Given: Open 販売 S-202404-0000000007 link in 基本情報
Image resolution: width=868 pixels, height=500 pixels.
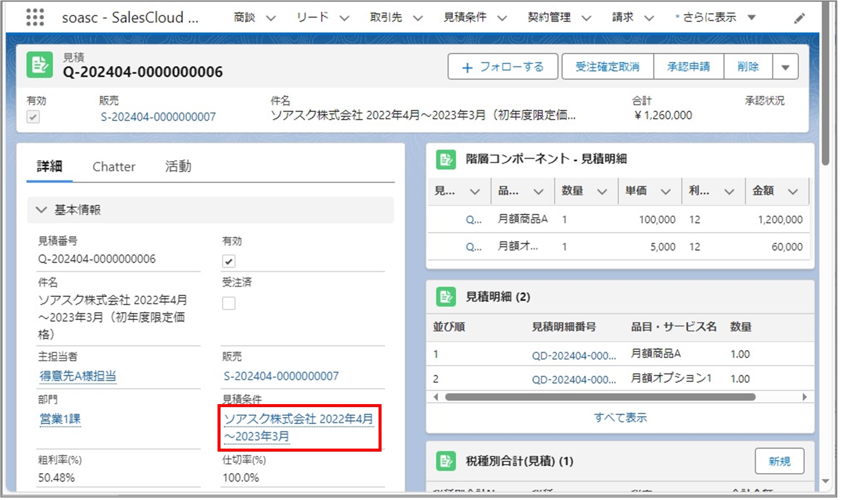Looking at the screenshot, I should 281,376.
